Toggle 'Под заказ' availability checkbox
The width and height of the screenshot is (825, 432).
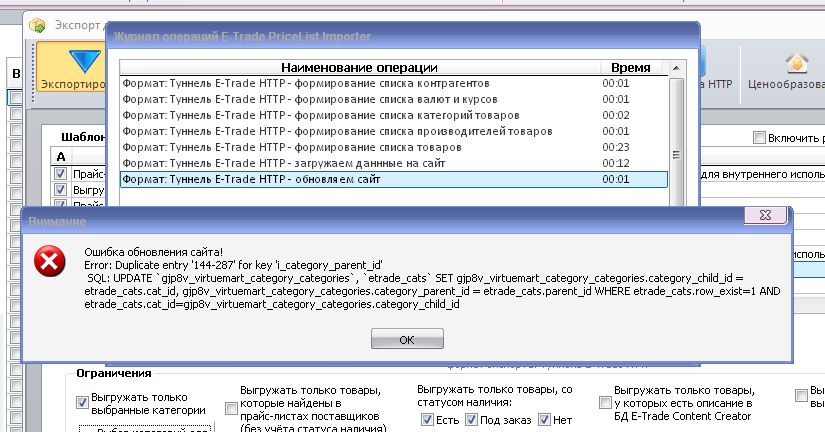471,419
